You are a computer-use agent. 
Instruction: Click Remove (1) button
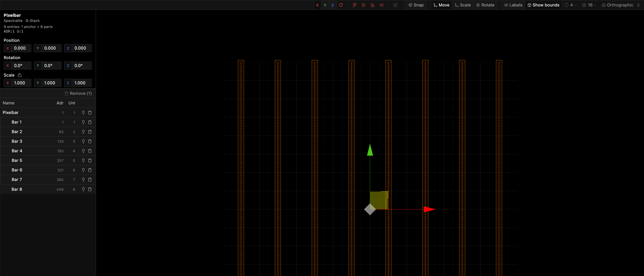pyautogui.click(x=78, y=93)
